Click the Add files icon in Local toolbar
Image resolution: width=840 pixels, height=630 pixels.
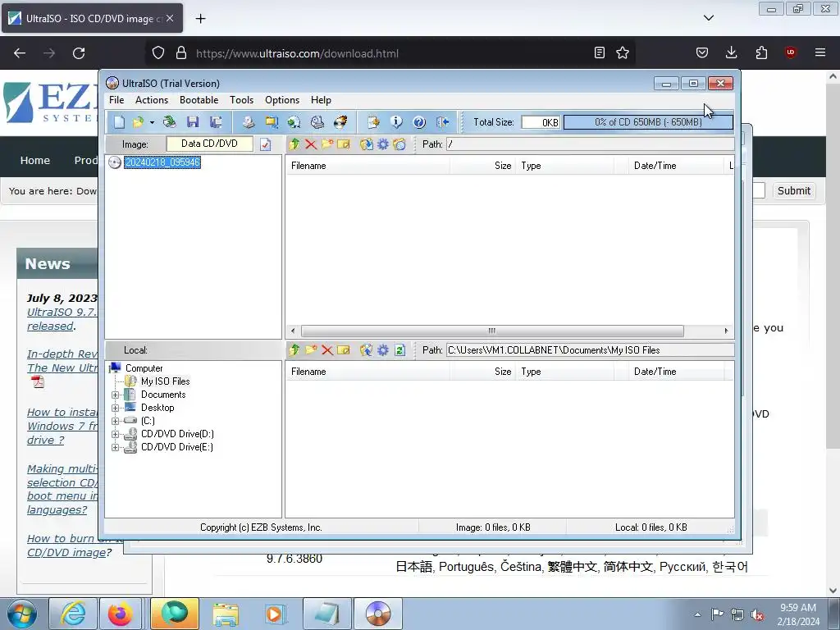point(367,350)
